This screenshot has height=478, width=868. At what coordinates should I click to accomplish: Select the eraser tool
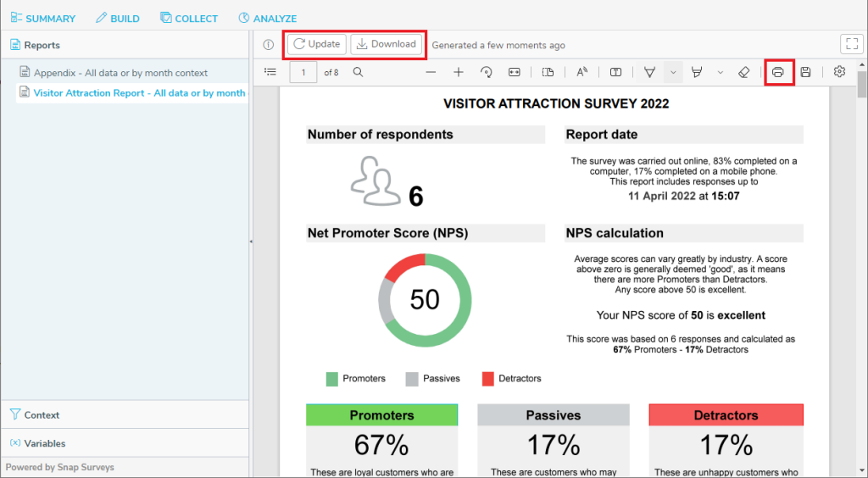(744, 72)
